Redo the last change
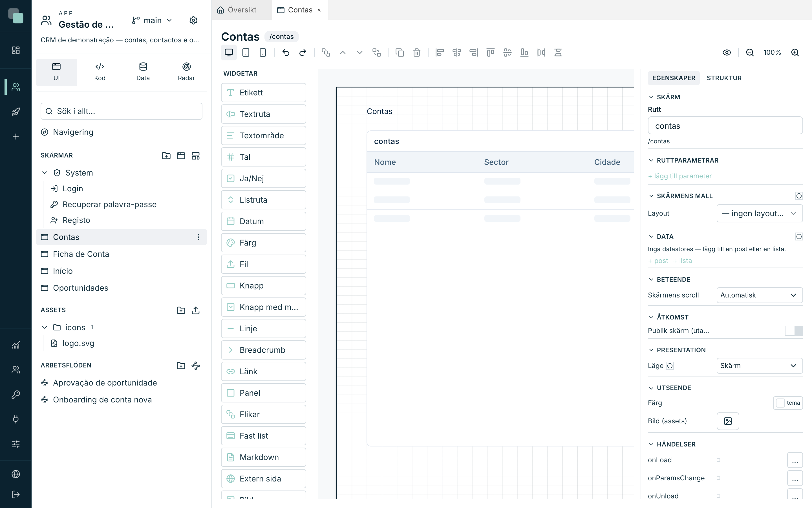The width and height of the screenshot is (812, 508). click(303, 52)
